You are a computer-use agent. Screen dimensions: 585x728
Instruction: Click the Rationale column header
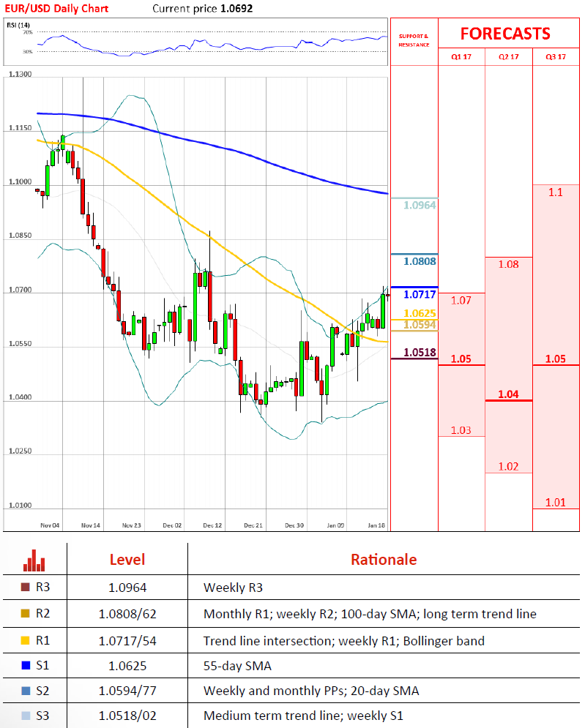point(384,560)
